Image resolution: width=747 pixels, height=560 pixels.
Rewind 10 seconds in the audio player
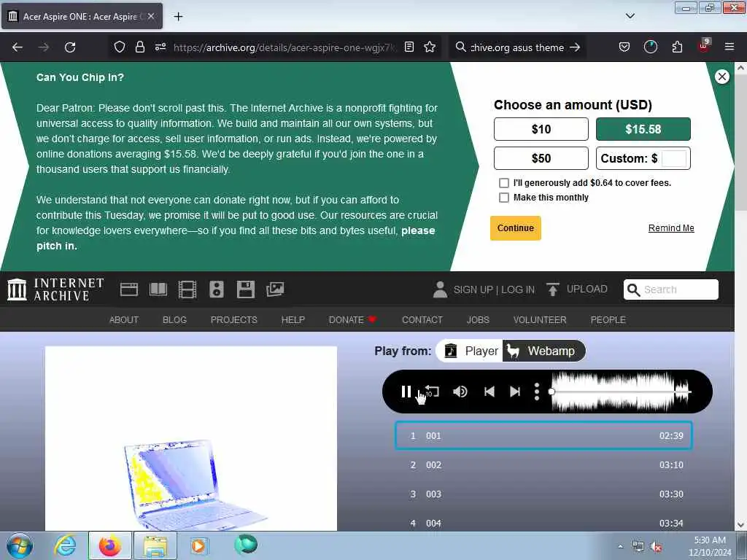tap(432, 392)
